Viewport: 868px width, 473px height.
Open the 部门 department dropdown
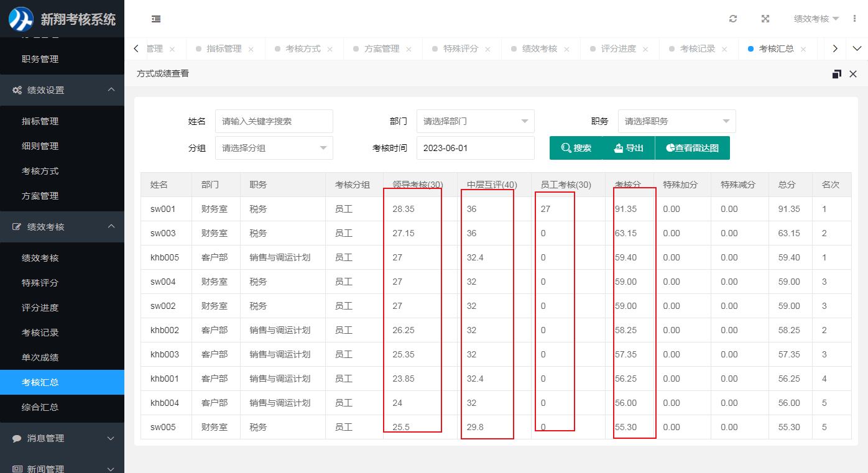(x=475, y=121)
